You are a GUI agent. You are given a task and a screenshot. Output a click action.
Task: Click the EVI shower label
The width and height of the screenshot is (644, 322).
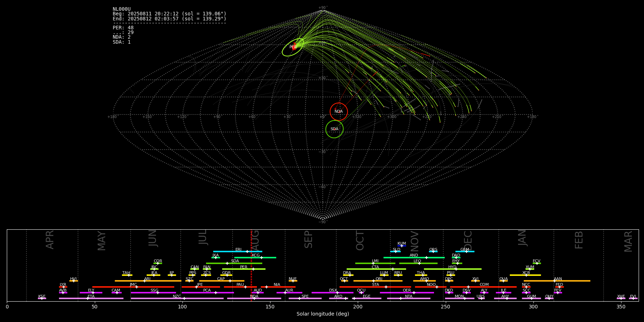pos(633,297)
